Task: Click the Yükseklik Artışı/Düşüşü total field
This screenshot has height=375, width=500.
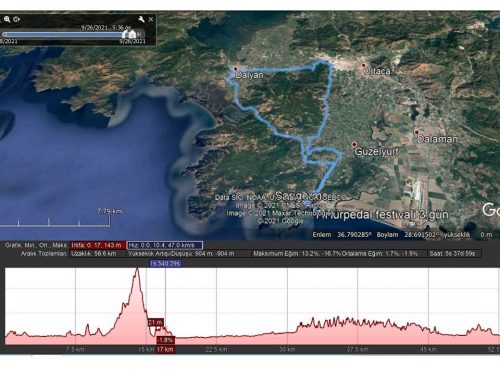Action: coord(189,254)
